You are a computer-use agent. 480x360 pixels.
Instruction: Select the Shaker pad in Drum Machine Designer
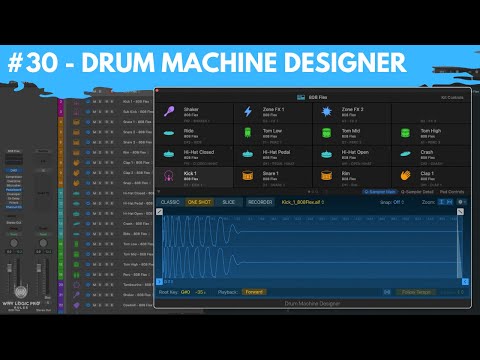(x=195, y=113)
